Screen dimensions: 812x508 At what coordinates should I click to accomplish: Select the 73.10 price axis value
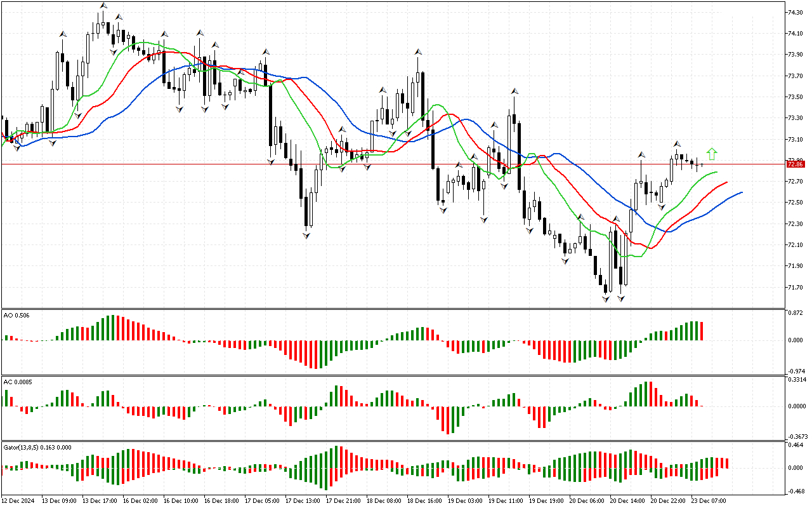tap(796, 139)
